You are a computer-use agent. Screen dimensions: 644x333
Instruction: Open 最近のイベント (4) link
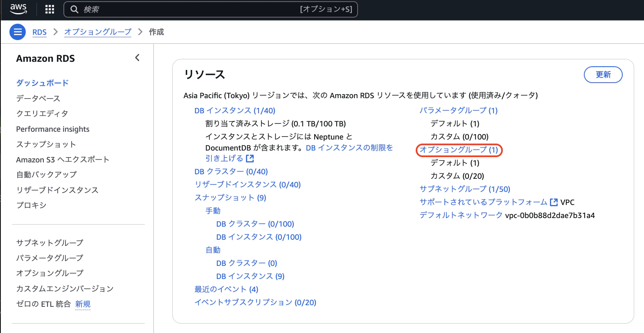(x=226, y=289)
